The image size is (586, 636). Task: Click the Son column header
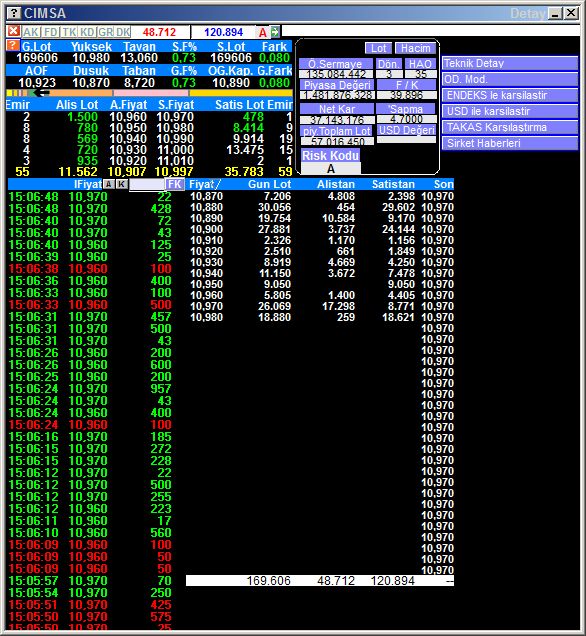[x=443, y=184]
